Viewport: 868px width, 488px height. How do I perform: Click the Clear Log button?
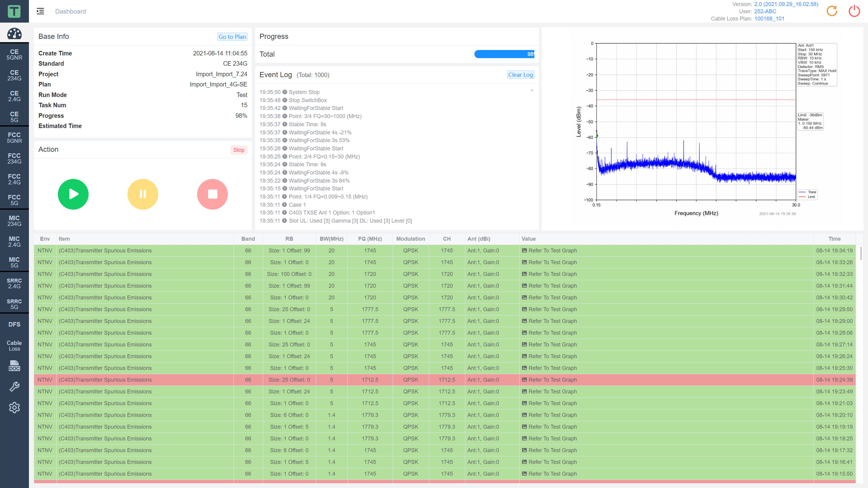click(520, 75)
